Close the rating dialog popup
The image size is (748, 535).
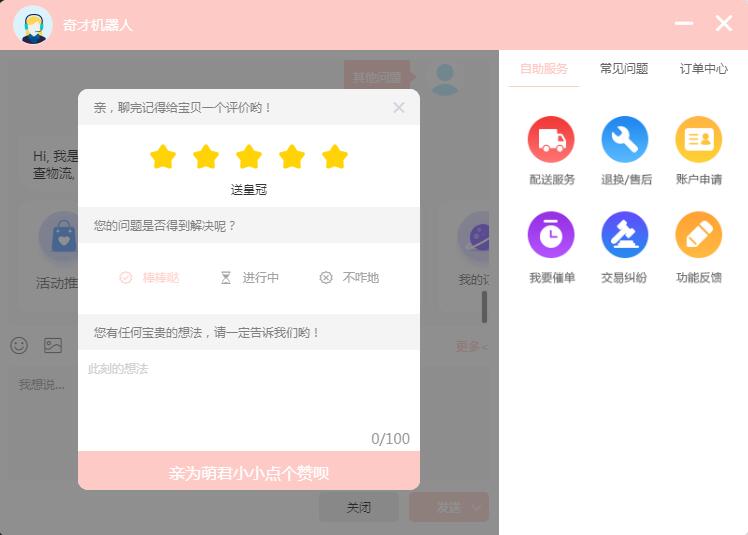tap(399, 107)
